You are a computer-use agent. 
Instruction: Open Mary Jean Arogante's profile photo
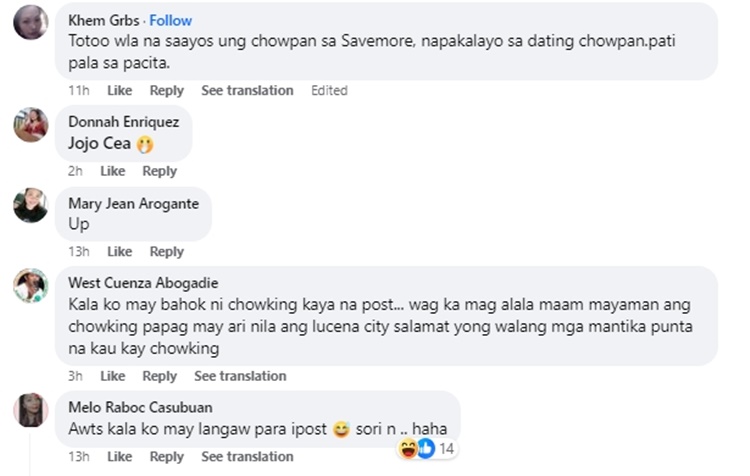tap(31, 205)
